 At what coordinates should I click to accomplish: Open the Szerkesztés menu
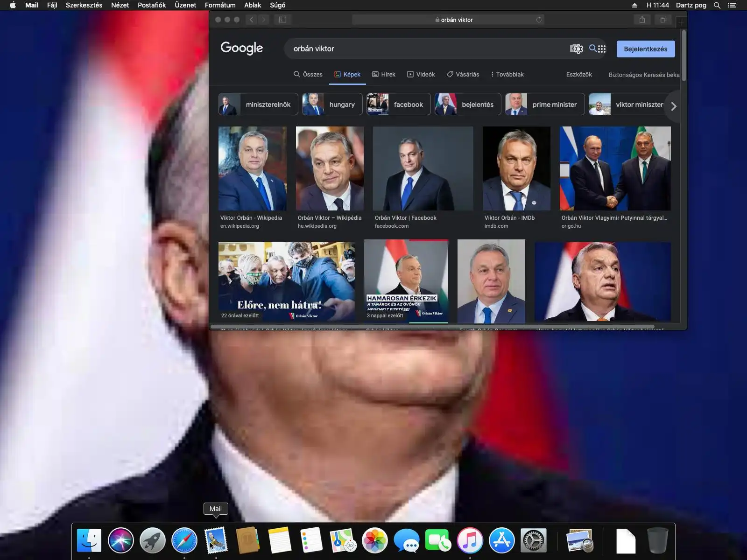pyautogui.click(x=84, y=5)
